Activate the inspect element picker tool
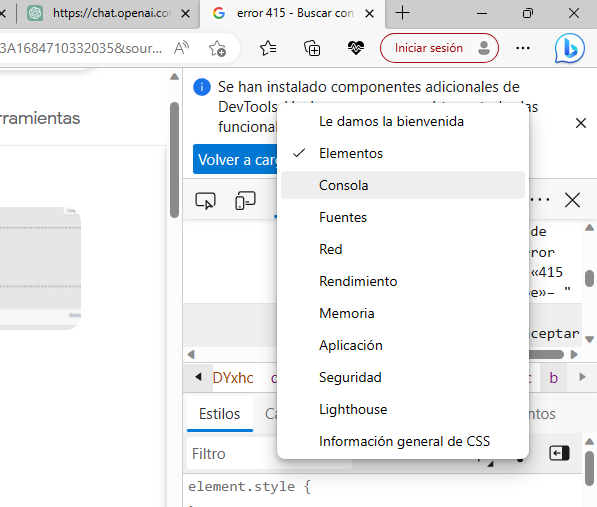The width and height of the screenshot is (597, 507). [205, 200]
